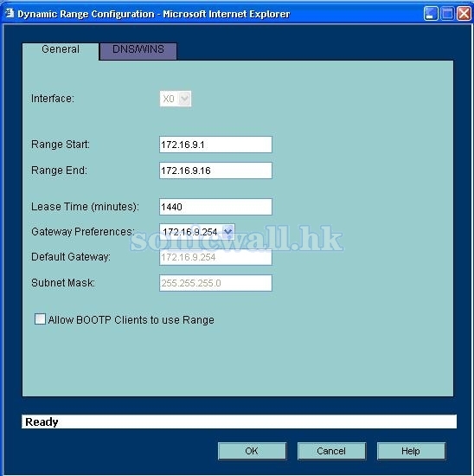Click the Default Gateway field

[x=215, y=257]
